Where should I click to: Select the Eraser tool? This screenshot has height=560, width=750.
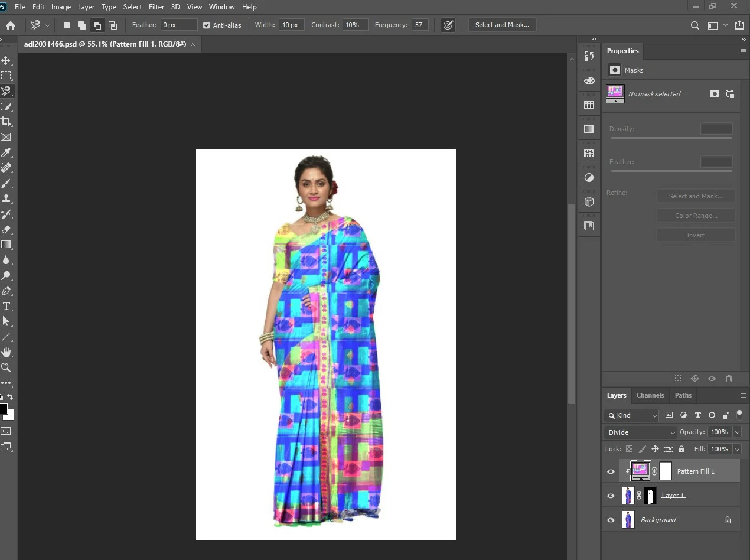[x=6, y=229]
